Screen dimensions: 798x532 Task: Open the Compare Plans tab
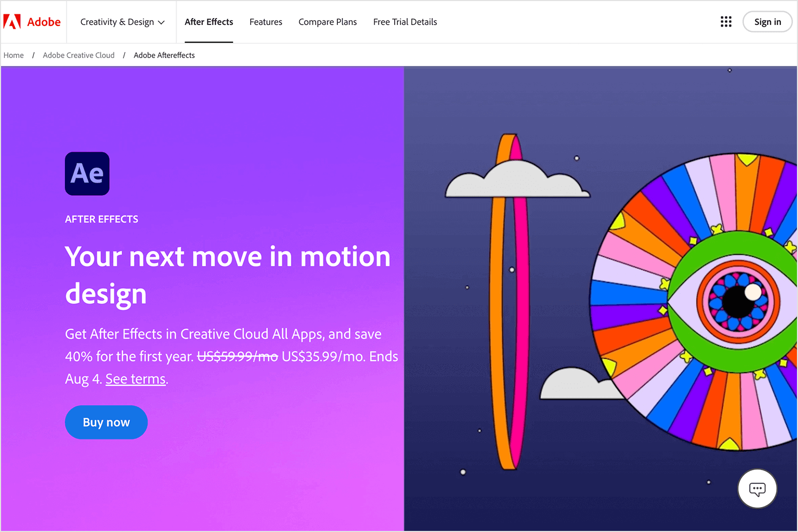[x=328, y=22]
